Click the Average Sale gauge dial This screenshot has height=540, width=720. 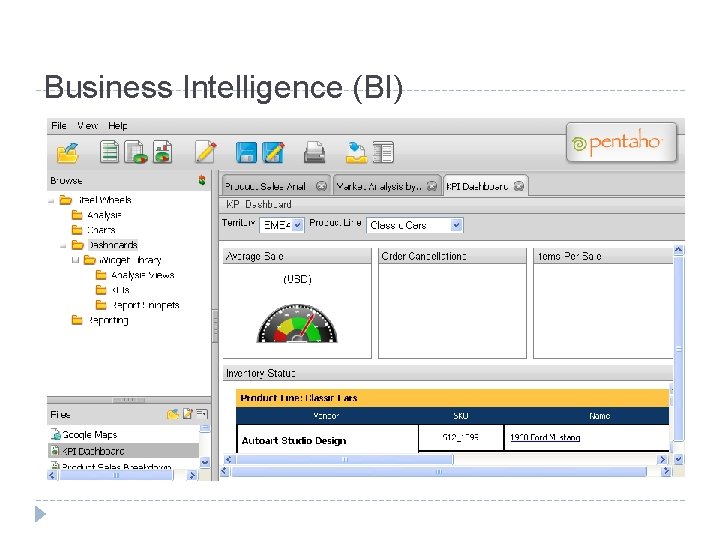(297, 324)
